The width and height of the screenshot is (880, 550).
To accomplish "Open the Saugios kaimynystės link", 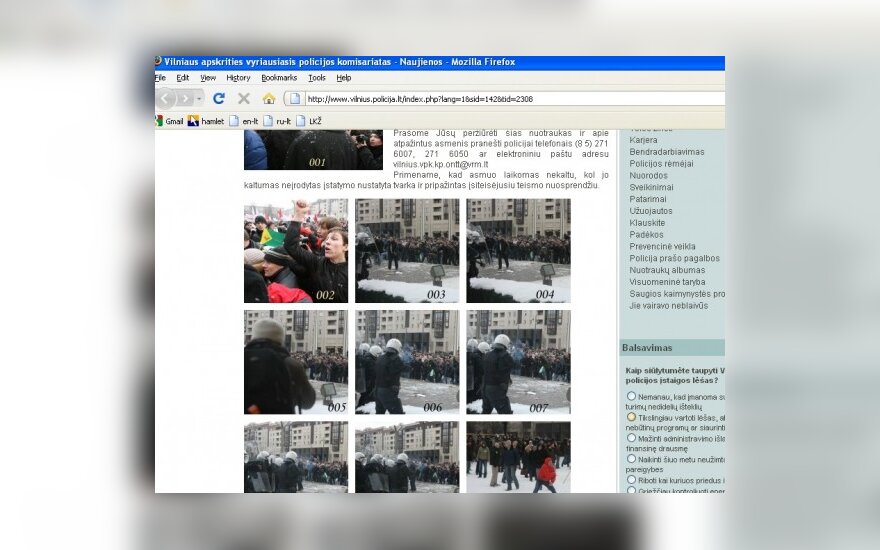I will coord(677,294).
